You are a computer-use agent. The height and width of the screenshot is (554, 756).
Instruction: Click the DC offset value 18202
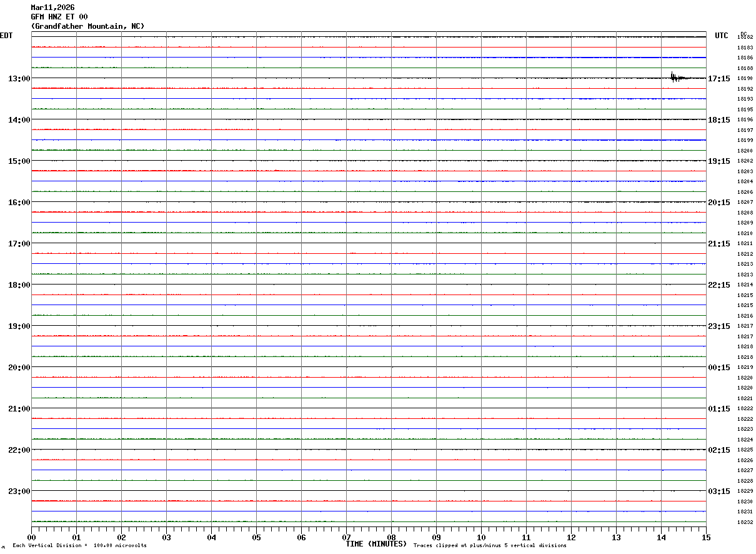tap(745, 161)
